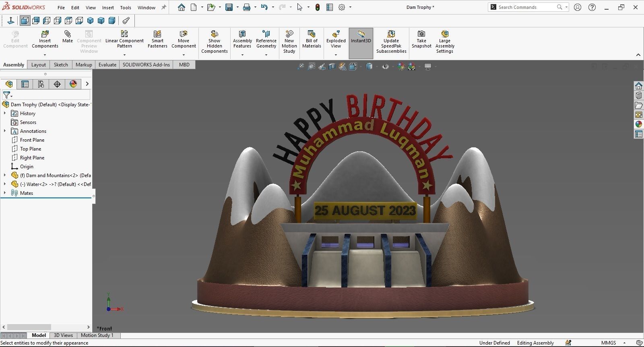Select the Front Plane
Image resolution: width=644 pixels, height=347 pixels.
tap(32, 140)
